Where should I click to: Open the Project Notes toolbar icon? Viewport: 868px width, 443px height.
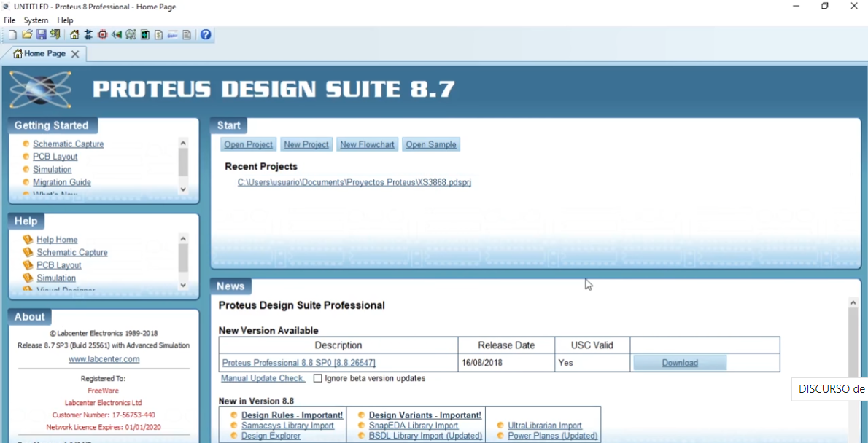(187, 35)
